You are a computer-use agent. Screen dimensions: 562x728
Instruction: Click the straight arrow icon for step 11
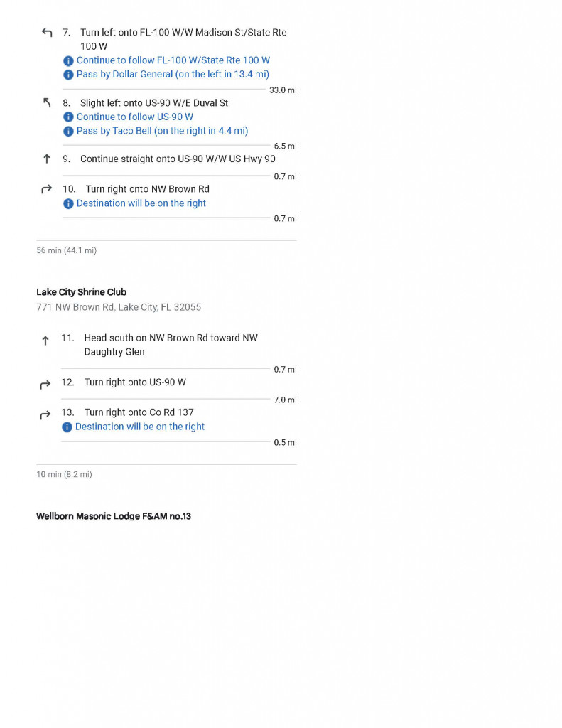(x=45, y=341)
